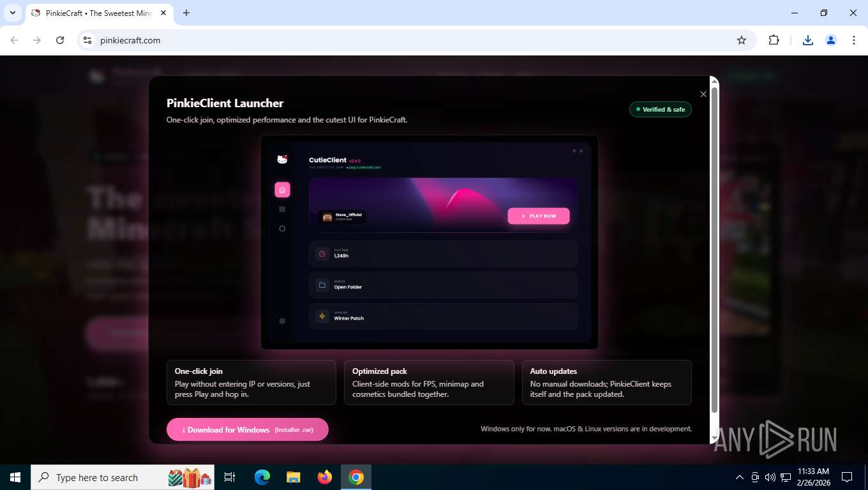The width and height of the screenshot is (868, 490).
Task: Click the 11:33 AM clock and date
Action: [x=814, y=477]
